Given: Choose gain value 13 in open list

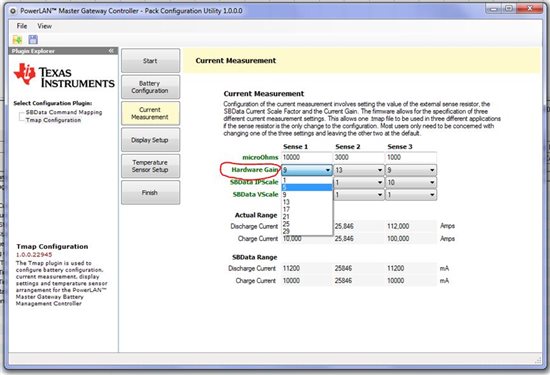Looking at the screenshot, I should [307, 202].
